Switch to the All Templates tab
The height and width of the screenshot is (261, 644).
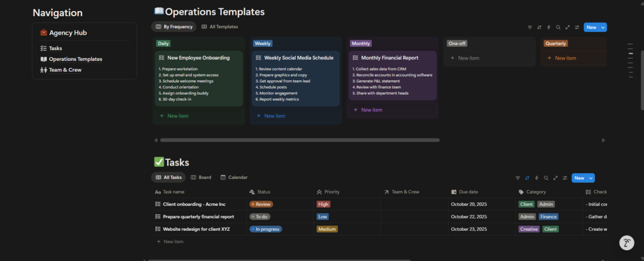coord(219,27)
